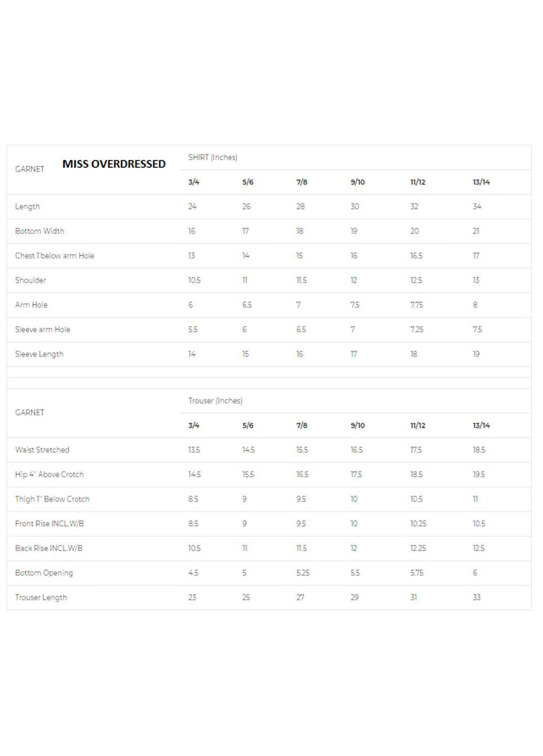Click the GARNET label in trouser table
Image resolution: width=543 pixels, height=756 pixels.
(x=30, y=412)
